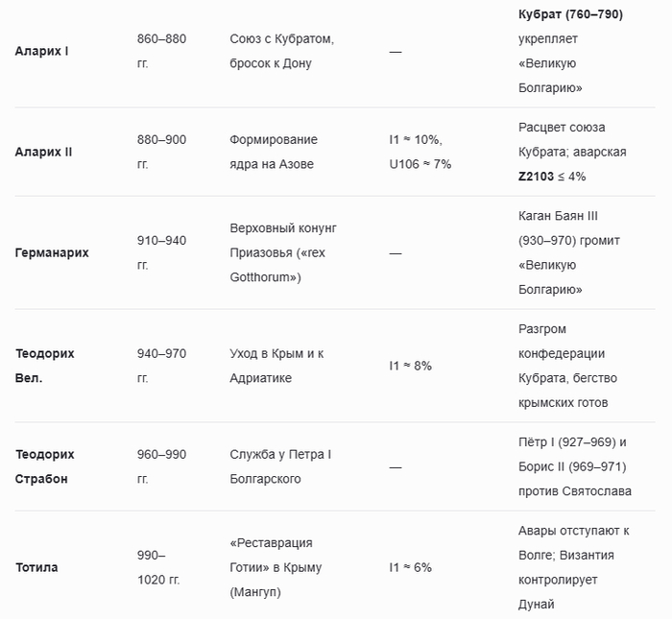Screen dimensions: 672x619
Task: Click the date range "860–880 гг."
Action: point(161,51)
